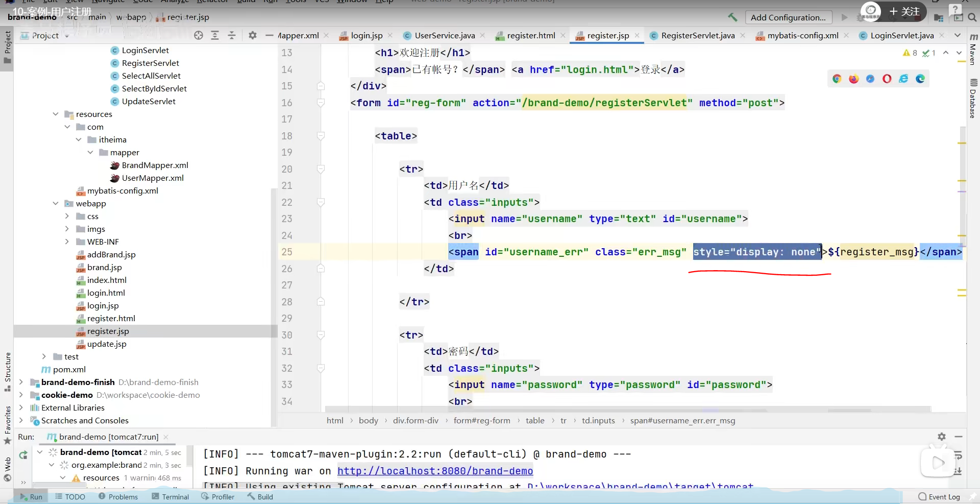Screen dimensions: 980x504
Task: Toggle fold marker on line 16
Action: click(321, 103)
